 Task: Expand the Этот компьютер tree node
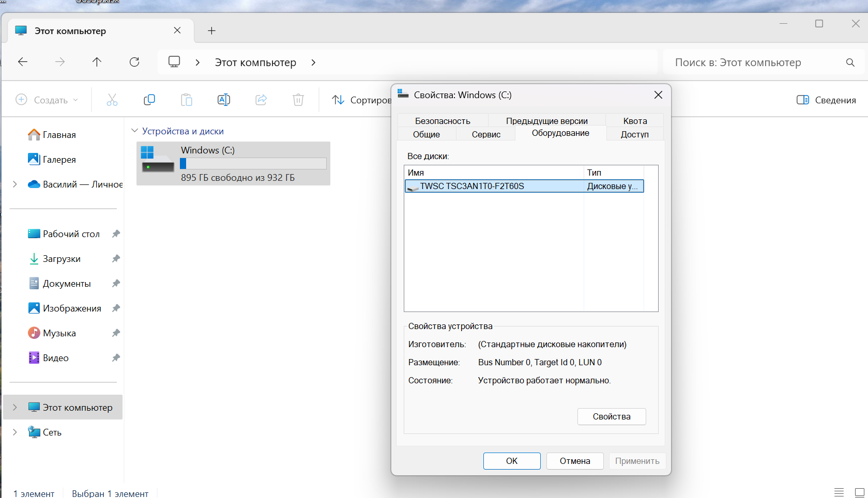[15, 408]
